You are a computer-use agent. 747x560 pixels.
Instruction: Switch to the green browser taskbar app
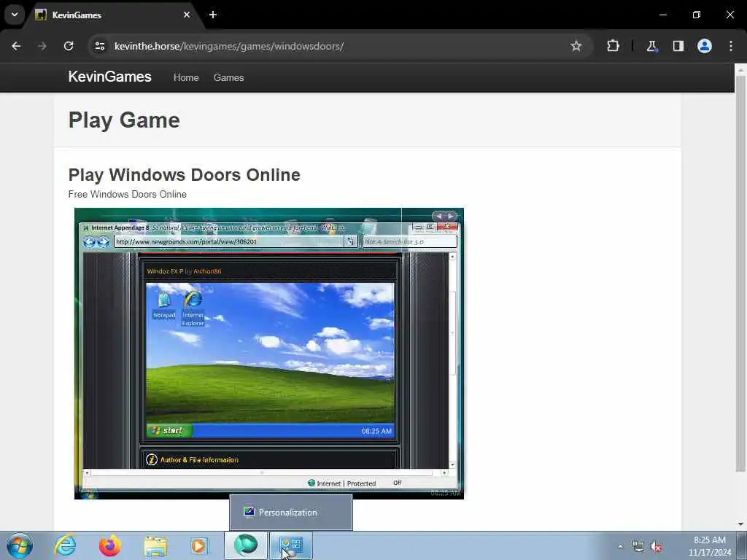[246, 545]
